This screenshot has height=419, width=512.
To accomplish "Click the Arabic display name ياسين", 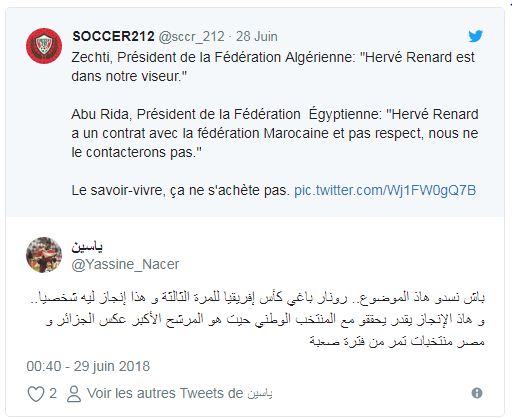I will pyautogui.click(x=87, y=246).
